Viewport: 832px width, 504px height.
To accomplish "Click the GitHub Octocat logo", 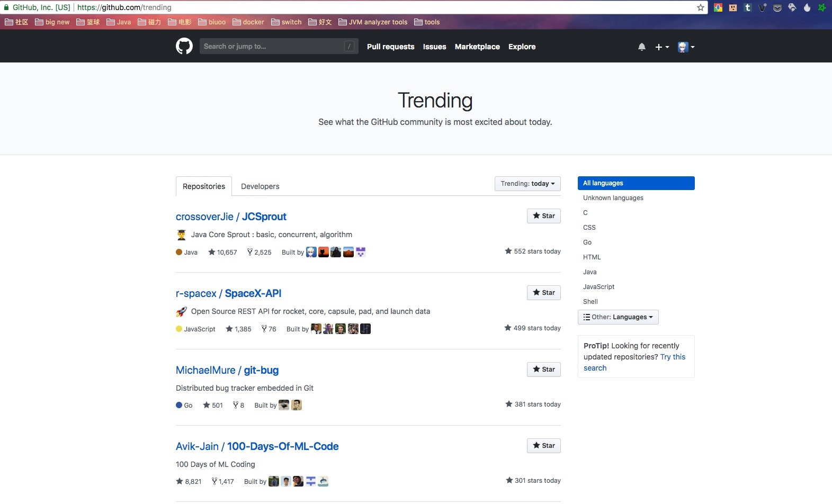I will [184, 47].
